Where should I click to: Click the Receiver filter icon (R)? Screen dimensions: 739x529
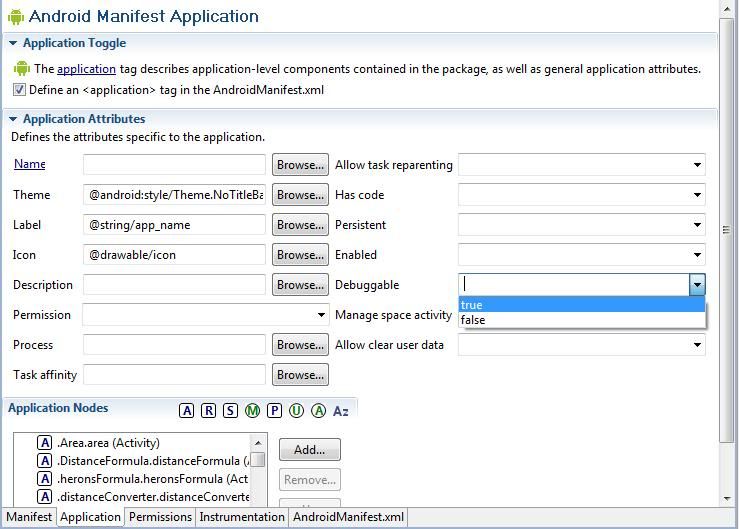click(208, 411)
